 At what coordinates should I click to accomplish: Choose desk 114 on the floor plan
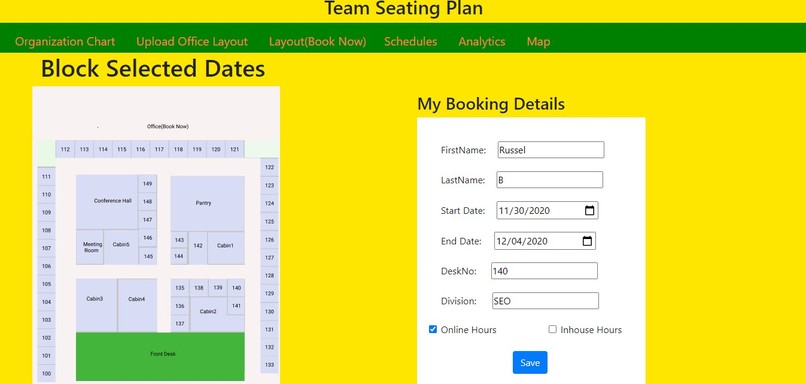(103, 150)
